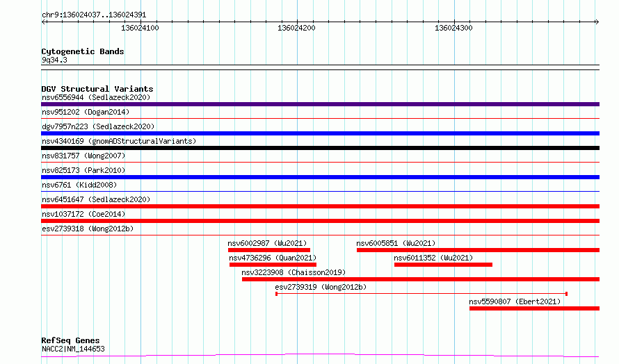Image resolution: width=619 pixels, height=364 pixels.
Task: Click the red nsv6451647 variant bar
Action: [x=320, y=206]
